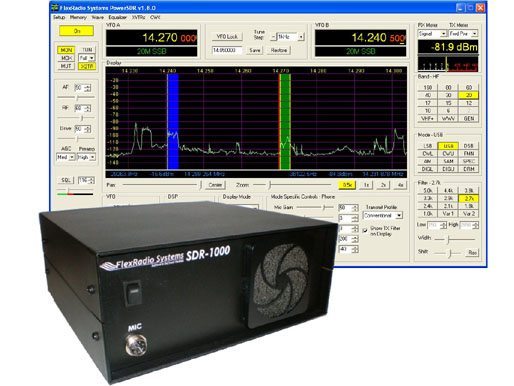Select the highlighted USB mode button

[448, 146]
